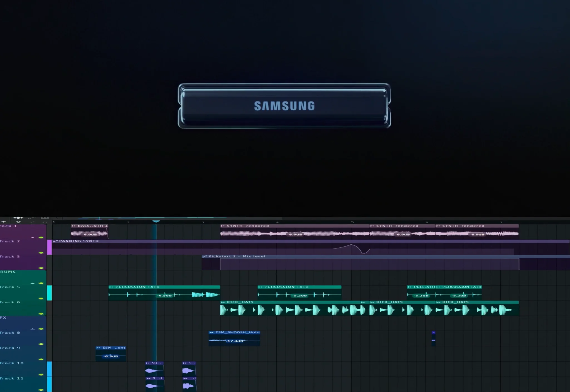Collapse the DRUMS track group arrow

click(33, 283)
